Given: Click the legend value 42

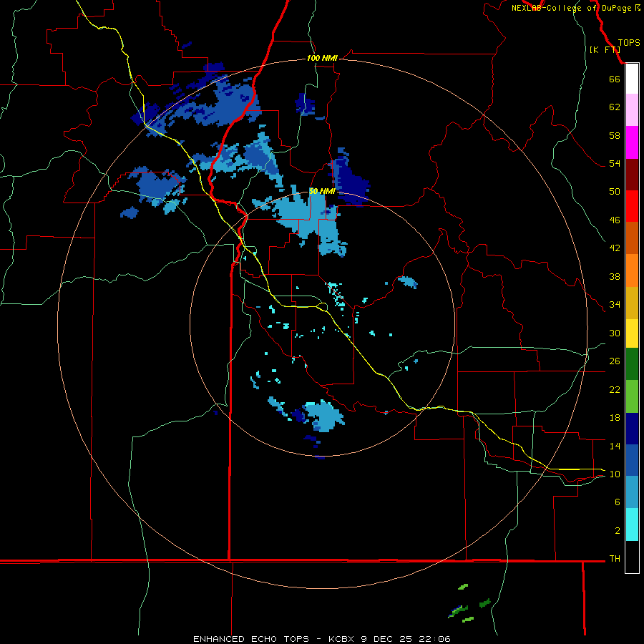Looking at the screenshot, I should coord(615,248).
